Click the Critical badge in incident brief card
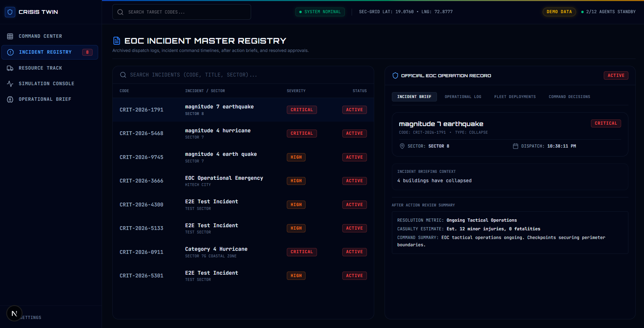Image resolution: width=644 pixels, height=328 pixels. point(606,123)
